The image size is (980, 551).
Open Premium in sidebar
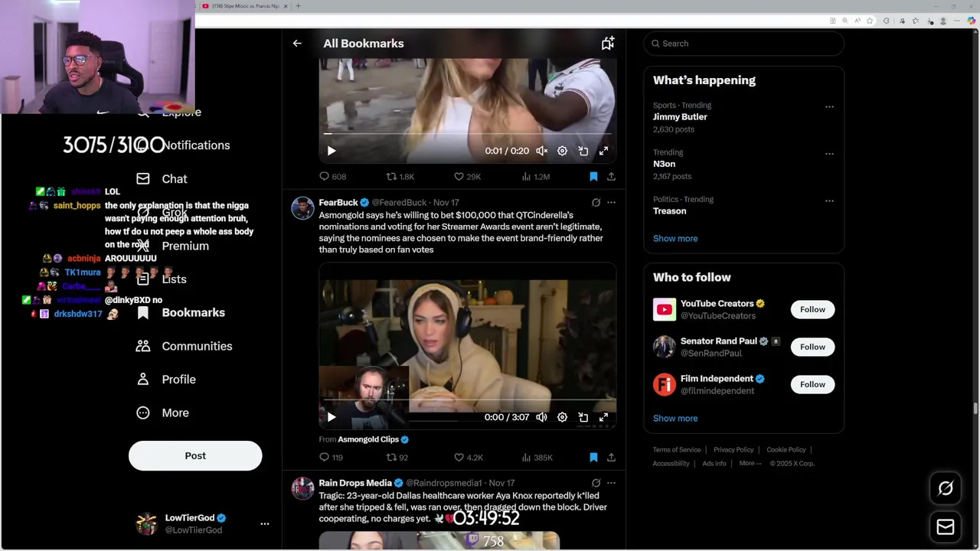point(172,246)
